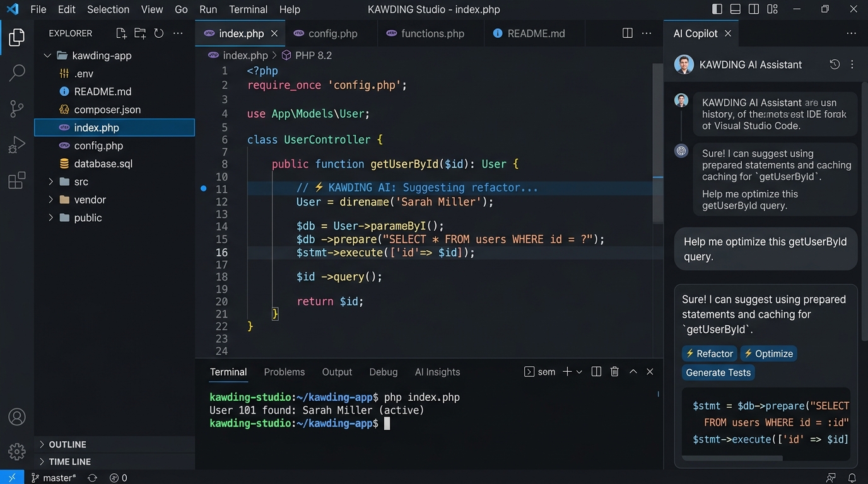868x484 pixels.
Task: Open the Source Control view
Action: tap(17, 109)
